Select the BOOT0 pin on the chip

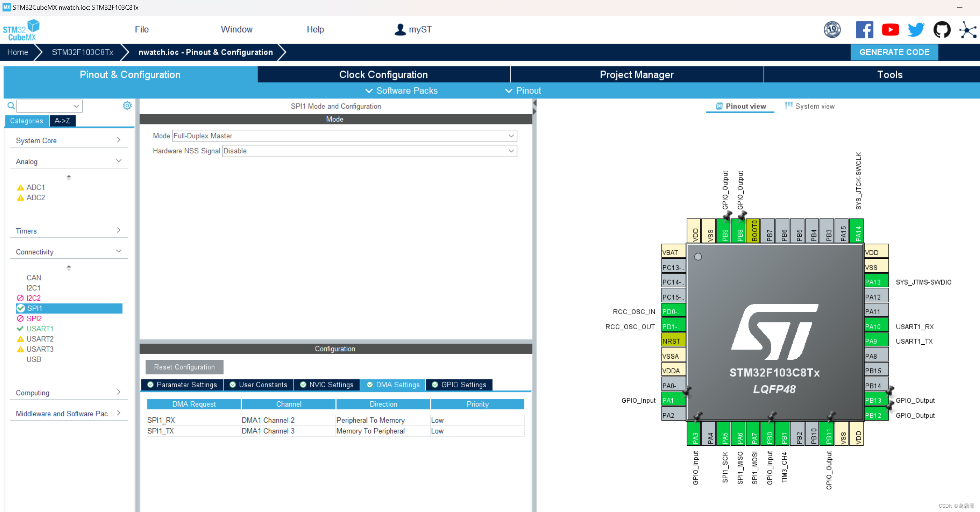tap(753, 230)
